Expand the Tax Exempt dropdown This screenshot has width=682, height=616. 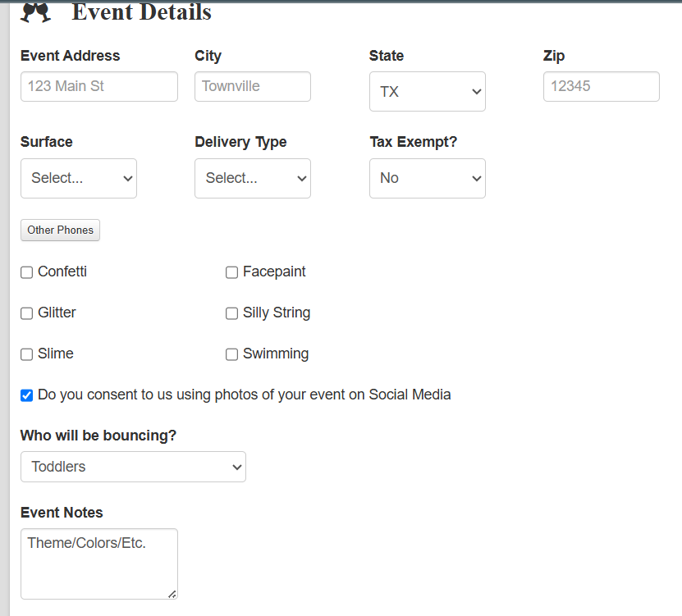(427, 178)
